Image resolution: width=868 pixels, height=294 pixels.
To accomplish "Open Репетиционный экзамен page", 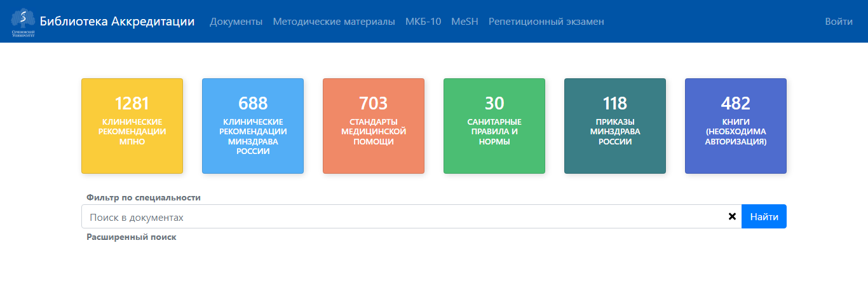I will [546, 22].
